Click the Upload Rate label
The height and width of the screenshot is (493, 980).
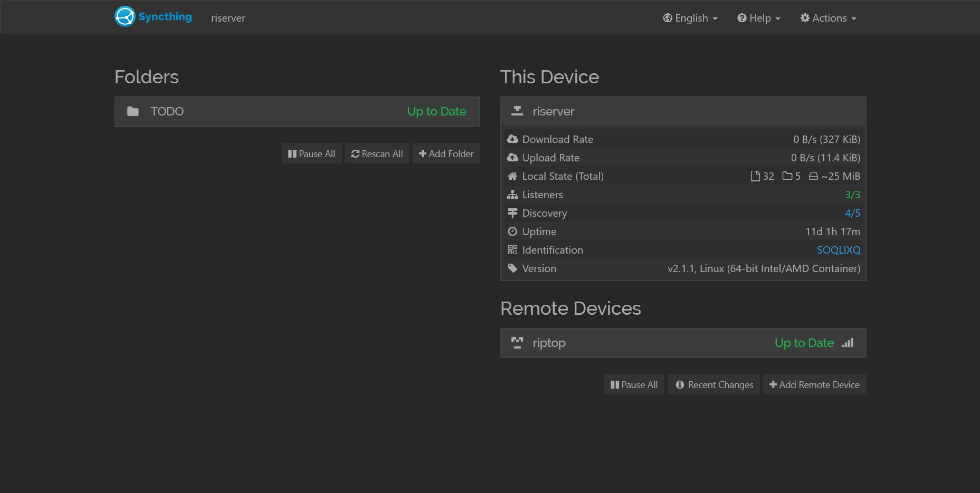click(x=550, y=158)
